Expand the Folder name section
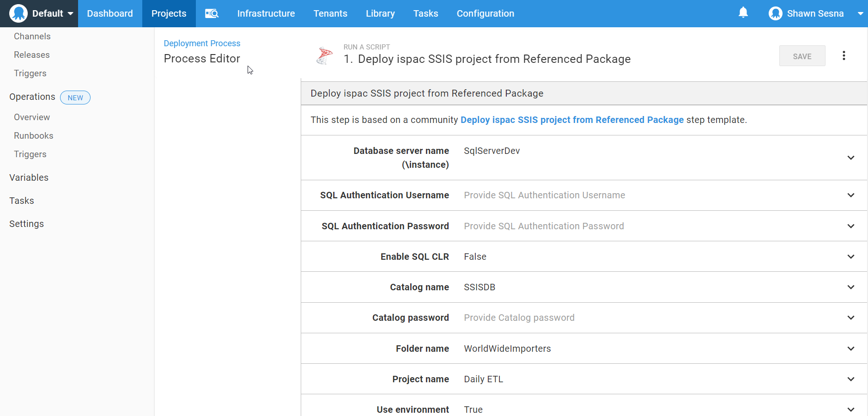Viewport: 868px width, 416px height. pyautogui.click(x=850, y=349)
